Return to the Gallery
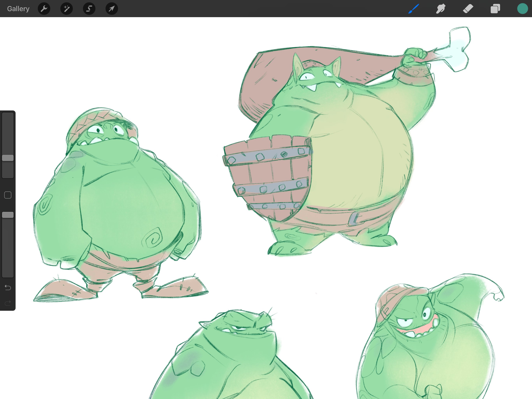532x399 pixels. coord(18,9)
